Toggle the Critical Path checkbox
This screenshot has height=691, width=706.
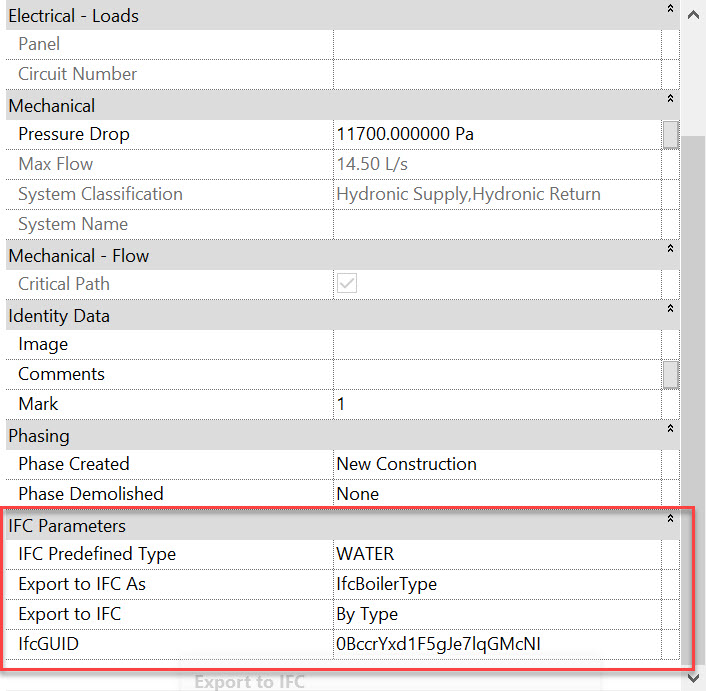[x=347, y=284]
